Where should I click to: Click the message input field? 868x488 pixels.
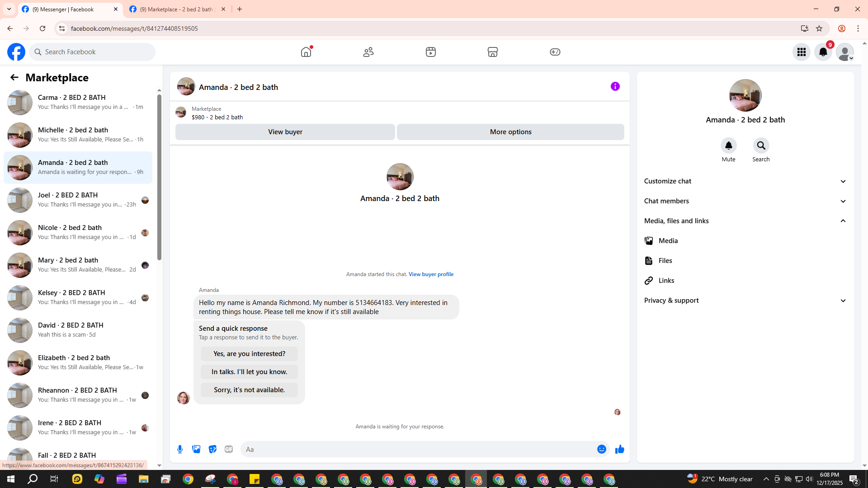(416, 449)
